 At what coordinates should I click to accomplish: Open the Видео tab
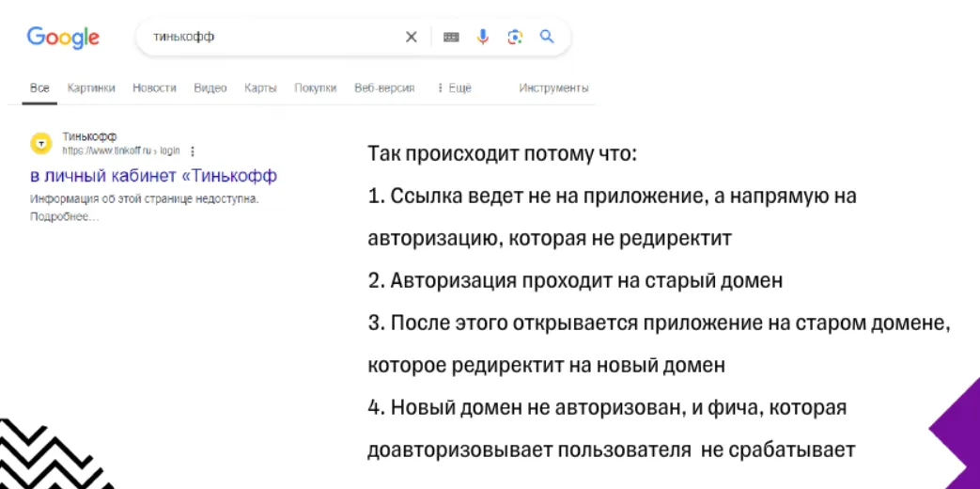210,88
